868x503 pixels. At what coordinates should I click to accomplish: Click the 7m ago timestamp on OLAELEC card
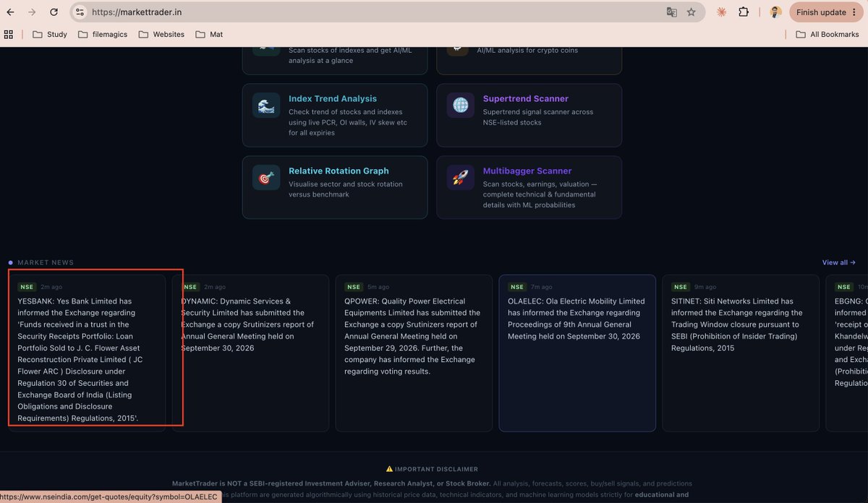tap(541, 287)
